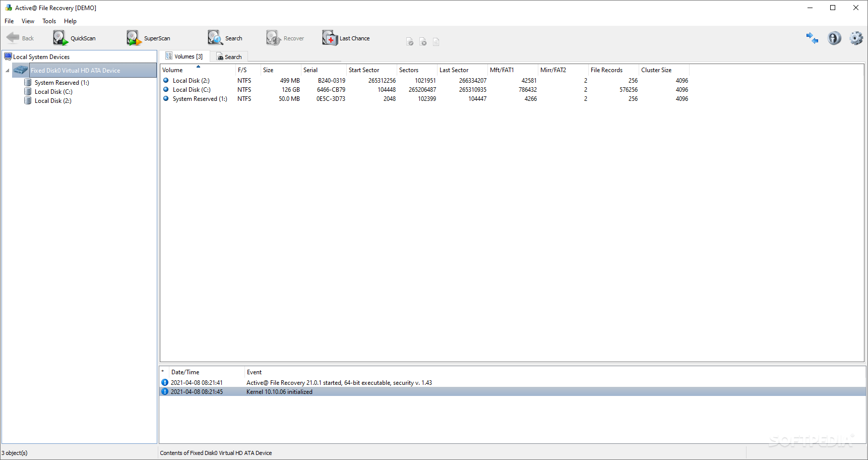Sort by the Start Sector column header

tap(371, 70)
